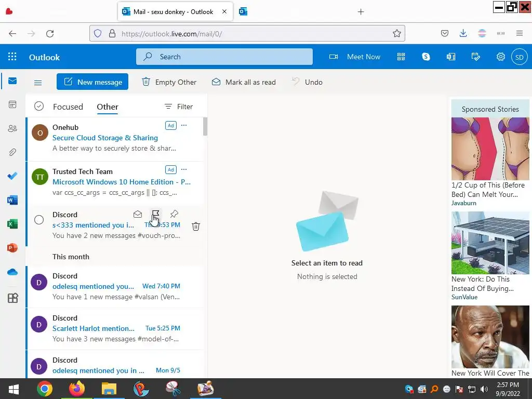Open To Do checkmark app
Viewport: 532px width, 399px height.
12,176
